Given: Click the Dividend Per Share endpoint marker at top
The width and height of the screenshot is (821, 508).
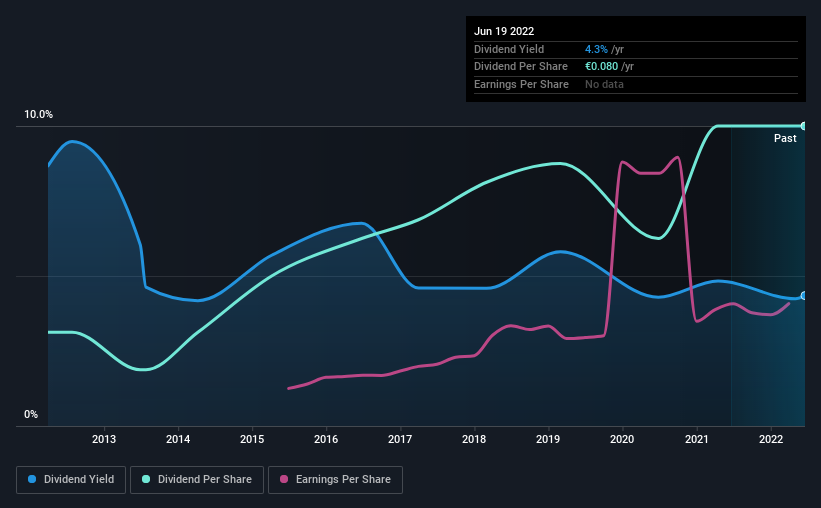Looking at the screenshot, I should (x=804, y=126).
